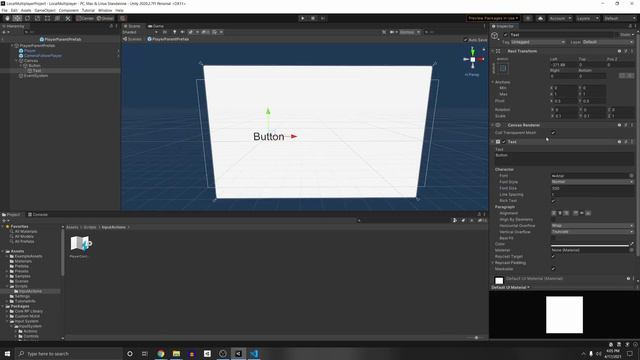Toggle Center pivot mode button
The width and height of the screenshot is (640, 360).
click(x=86, y=18)
